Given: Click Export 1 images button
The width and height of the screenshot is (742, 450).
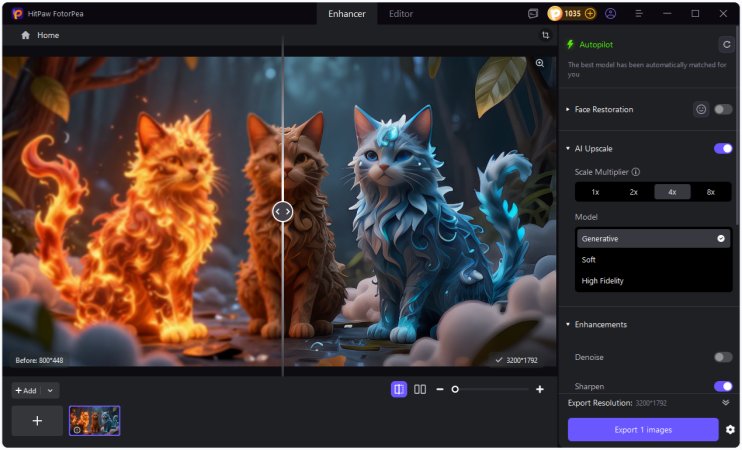Looking at the screenshot, I should [643, 430].
